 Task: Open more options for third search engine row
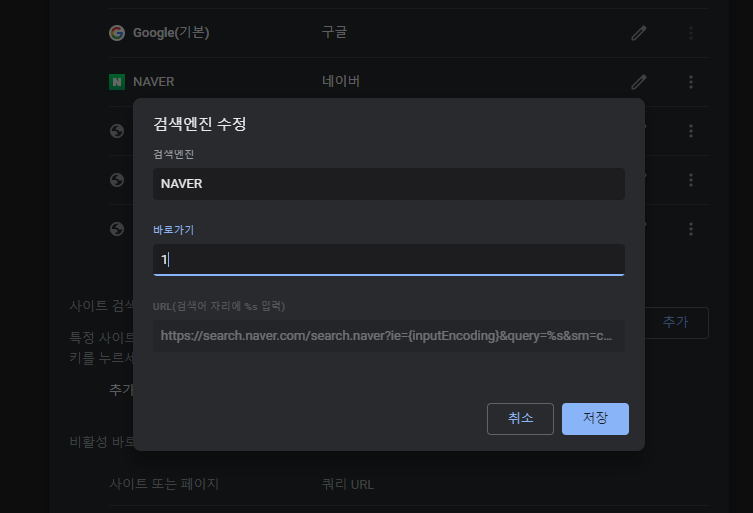click(691, 131)
